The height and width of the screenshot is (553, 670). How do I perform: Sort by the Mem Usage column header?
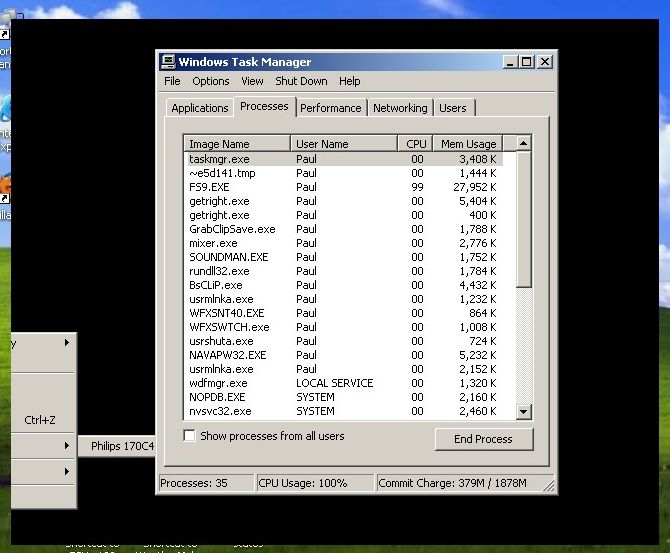pyautogui.click(x=468, y=144)
